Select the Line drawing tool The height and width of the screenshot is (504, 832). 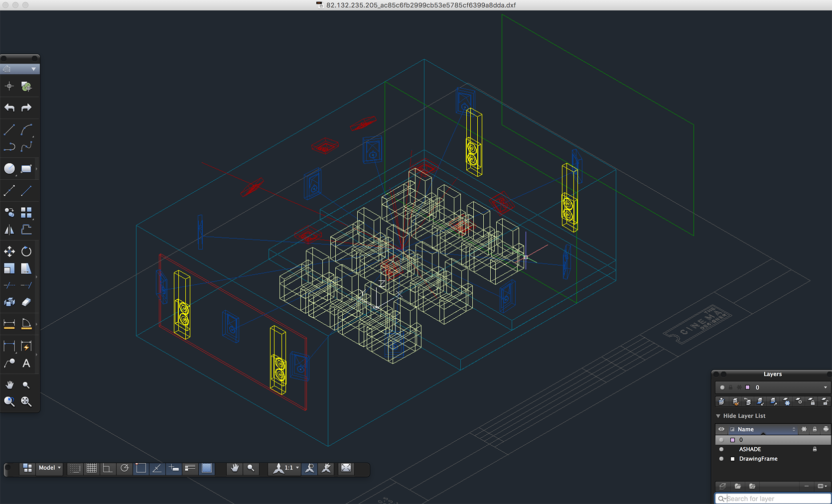coord(9,130)
